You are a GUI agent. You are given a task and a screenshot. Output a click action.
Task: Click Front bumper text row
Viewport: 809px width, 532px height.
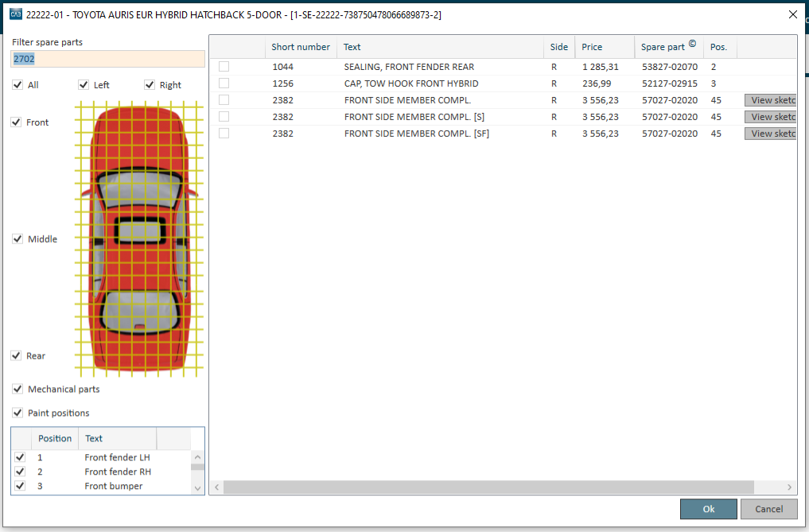pyautogui.click(x=114, y=486)
